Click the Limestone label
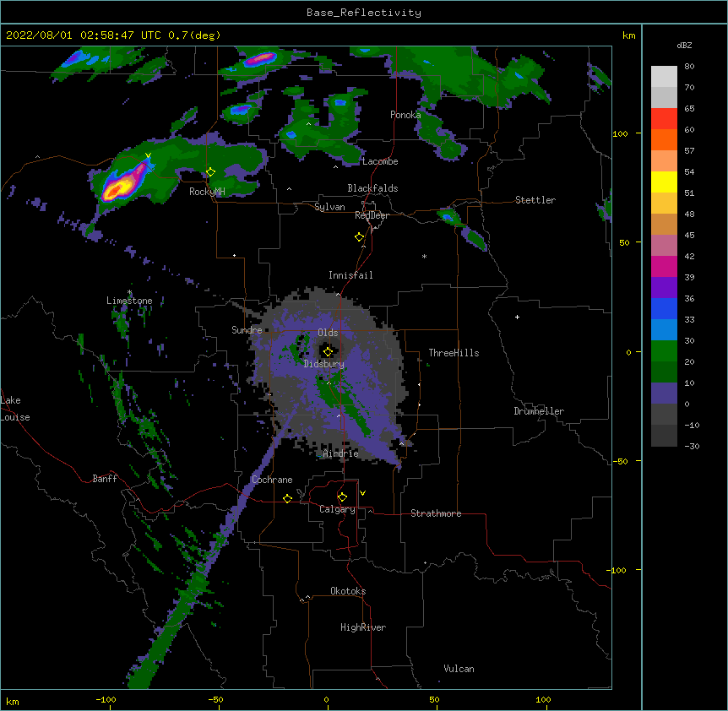This screenshot has width=728, height=711. [x=129, y=301]
